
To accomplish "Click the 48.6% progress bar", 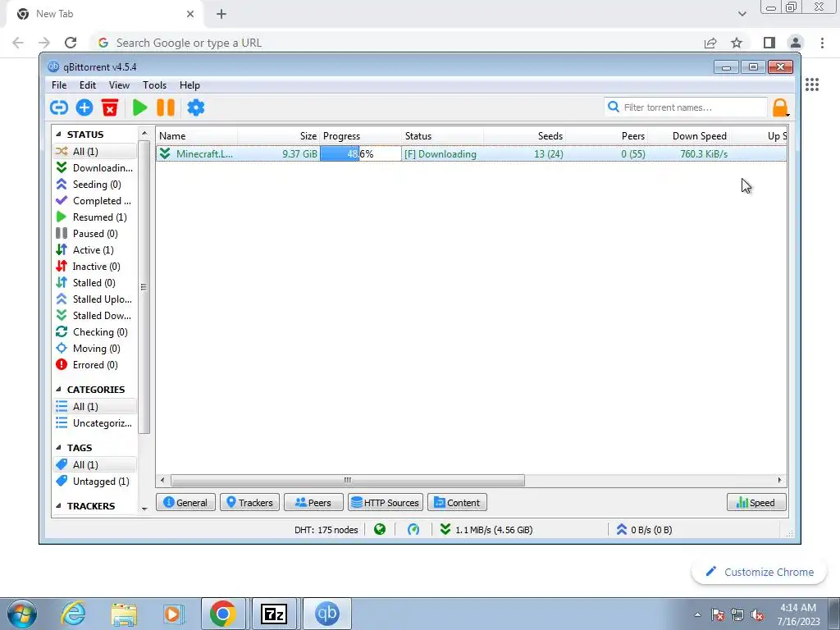I will 361,154.
